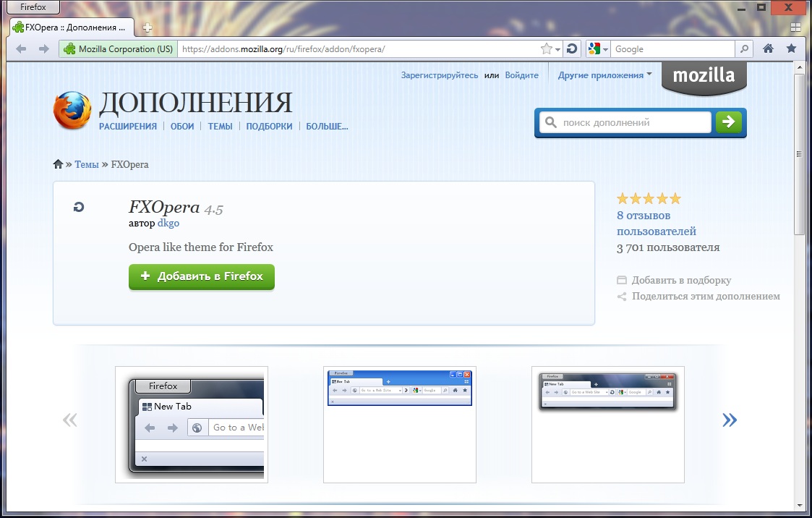The image size is (812, 518).
Task: Open the third screenshot with dark theme
Action: click(608, 425)
